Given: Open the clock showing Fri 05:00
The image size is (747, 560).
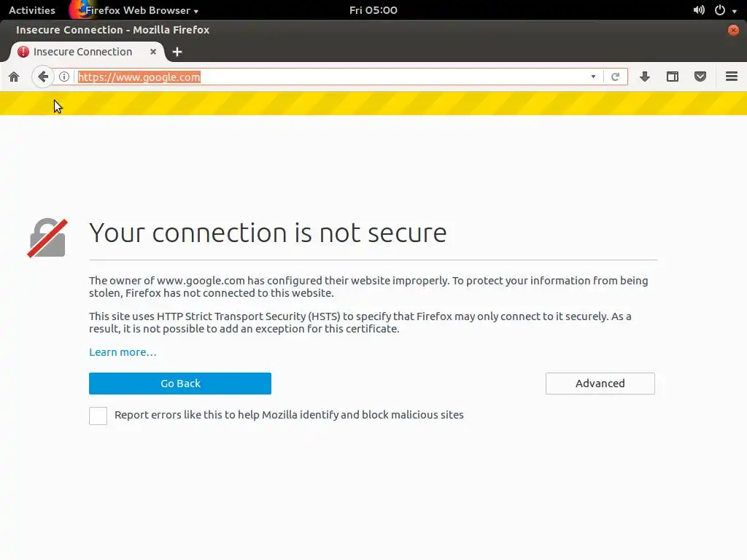Looking at the screenshot, I should click(373, 10).
